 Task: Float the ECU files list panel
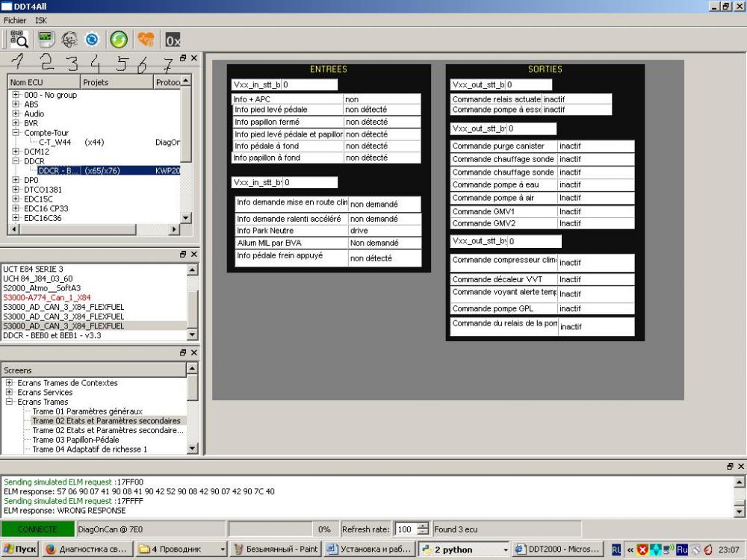point(183,255)
